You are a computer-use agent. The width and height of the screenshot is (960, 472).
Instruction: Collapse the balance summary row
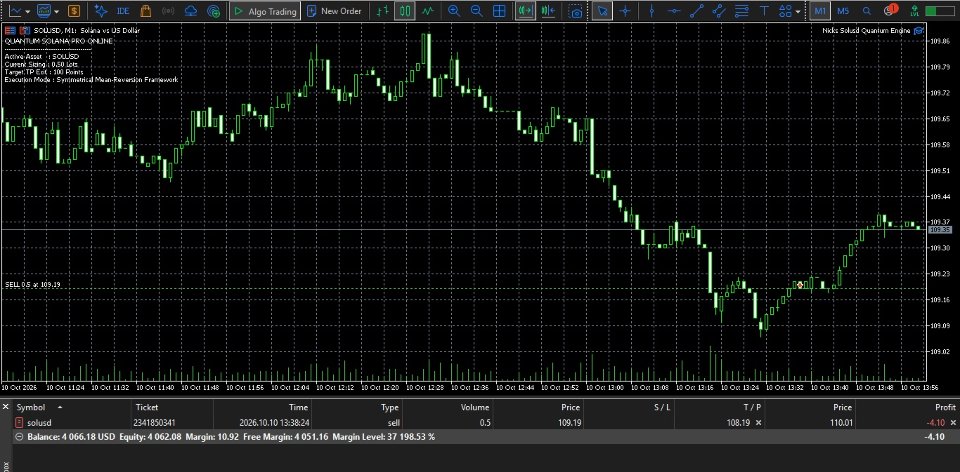coord(18,437)
